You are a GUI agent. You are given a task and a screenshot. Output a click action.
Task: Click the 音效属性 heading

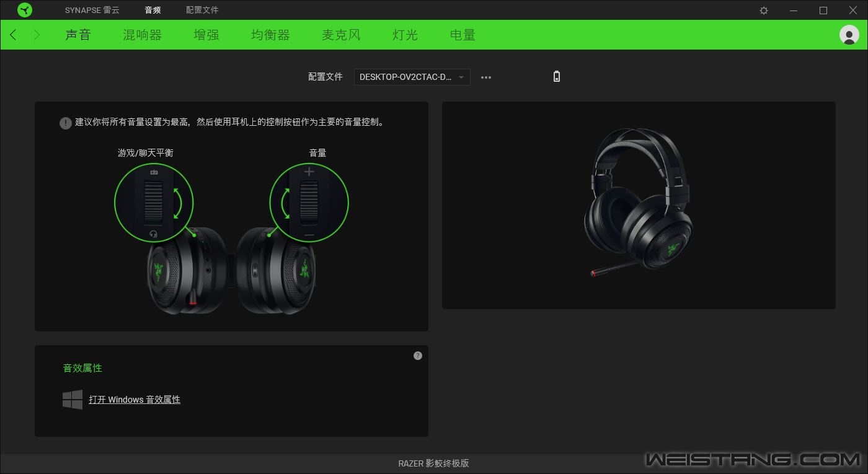(x=82, y=368)
